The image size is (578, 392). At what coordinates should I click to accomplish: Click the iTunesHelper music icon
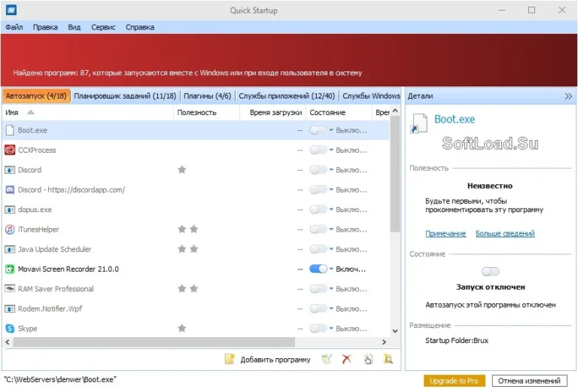(10, 229)
